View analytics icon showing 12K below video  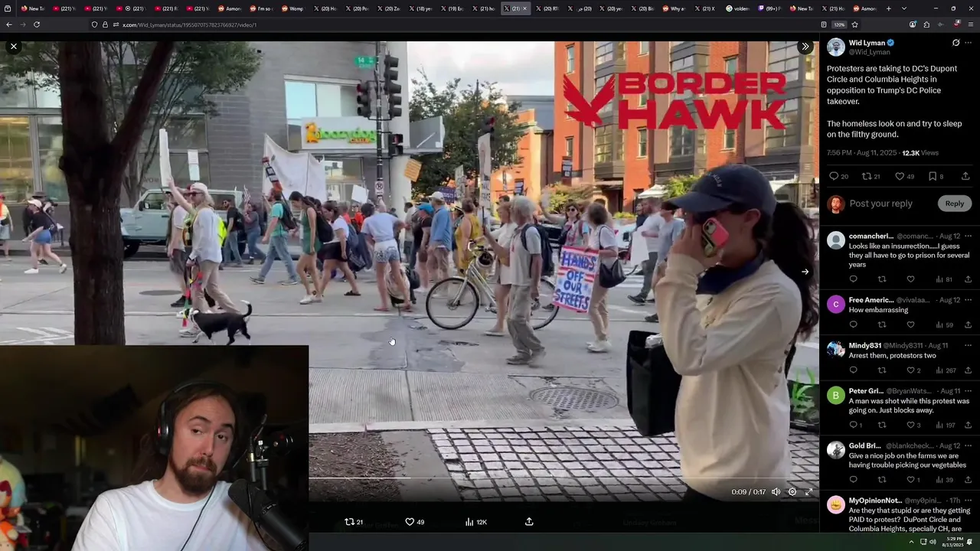click(x=475, y=522)
